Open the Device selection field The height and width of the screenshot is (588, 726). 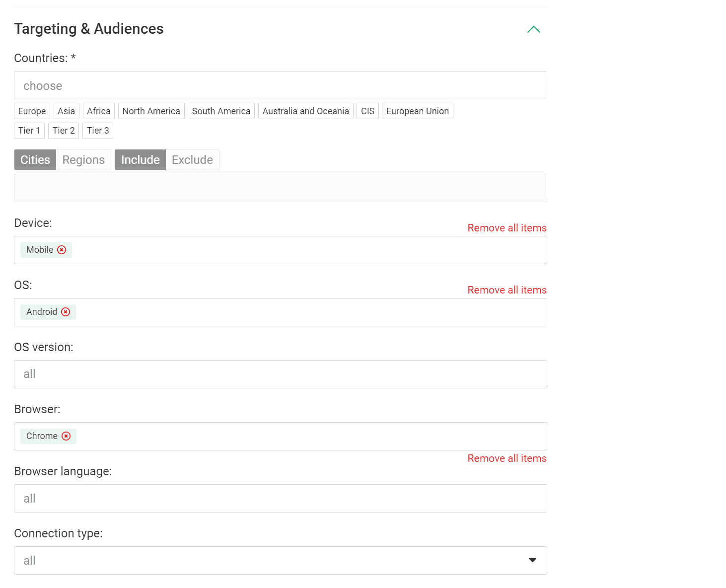(281, 250)
